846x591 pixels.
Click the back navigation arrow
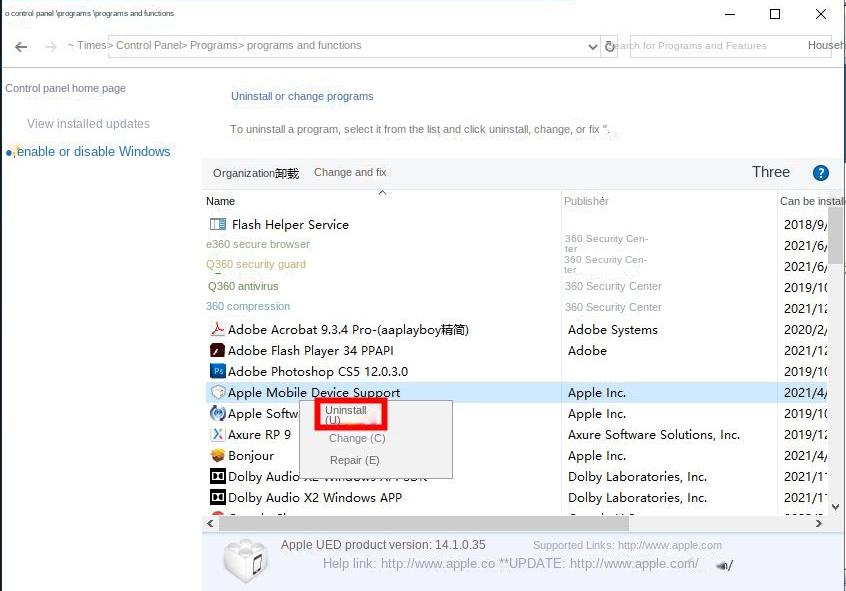point(20,45)
